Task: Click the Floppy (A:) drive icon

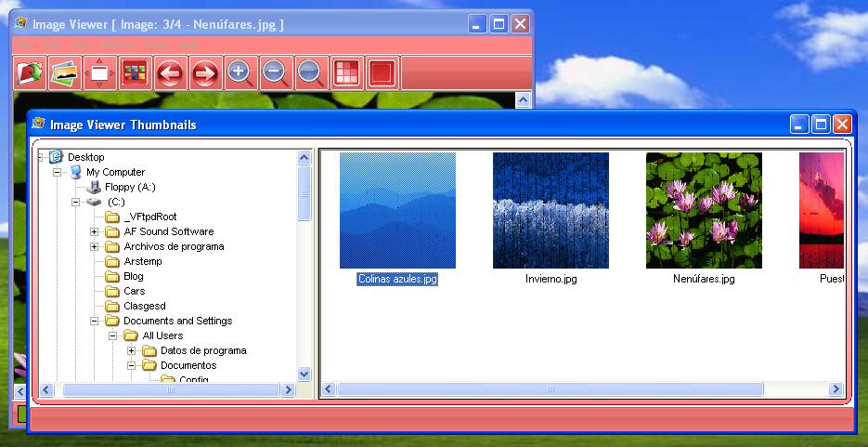Action: point(94,187)
